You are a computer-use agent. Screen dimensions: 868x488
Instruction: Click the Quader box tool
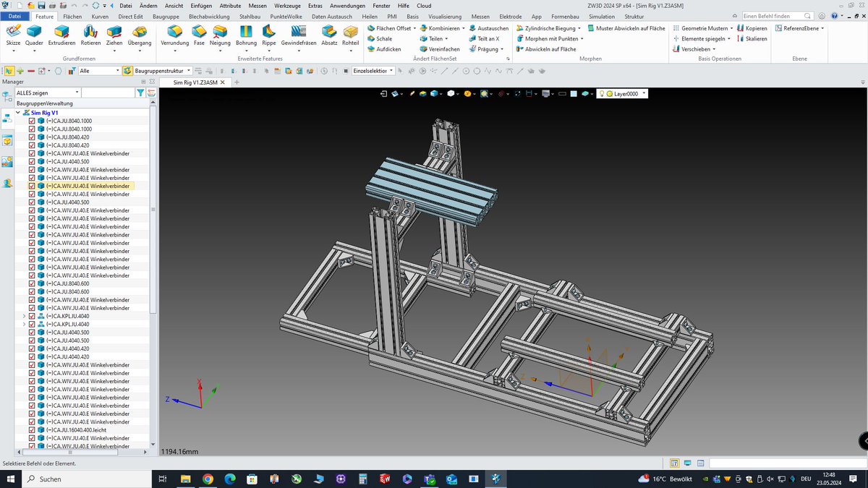[34, 35]
